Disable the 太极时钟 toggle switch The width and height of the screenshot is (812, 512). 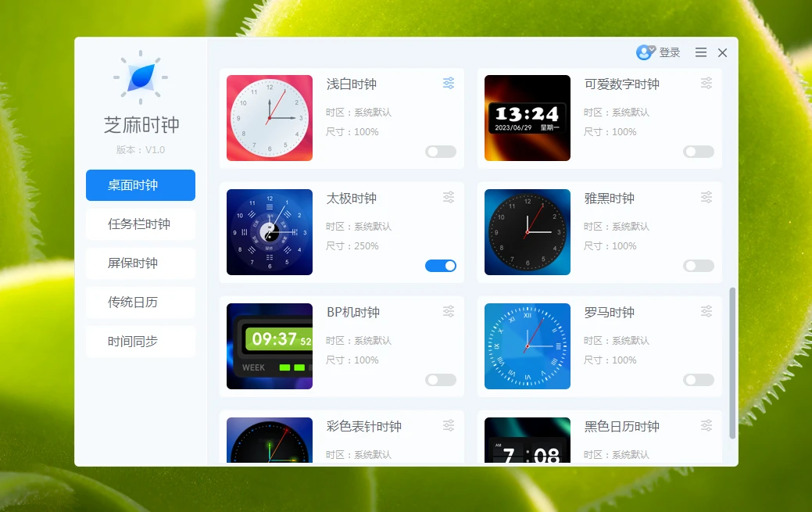(441, 266)
